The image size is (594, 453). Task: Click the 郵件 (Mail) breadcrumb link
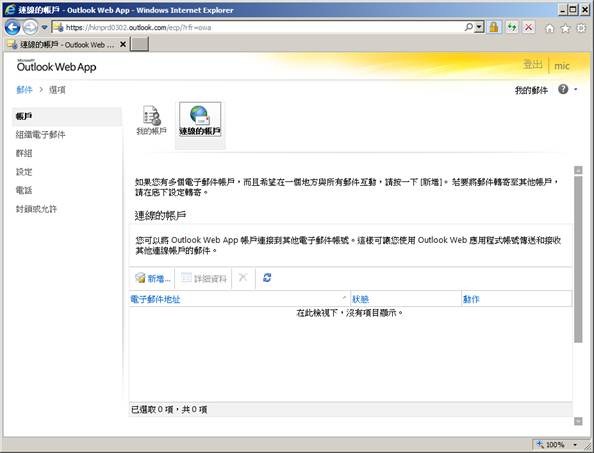pos(24,90)
